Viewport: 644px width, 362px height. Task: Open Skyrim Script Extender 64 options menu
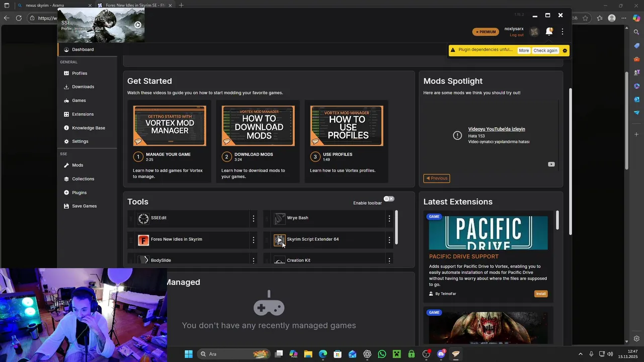[389, 240]
